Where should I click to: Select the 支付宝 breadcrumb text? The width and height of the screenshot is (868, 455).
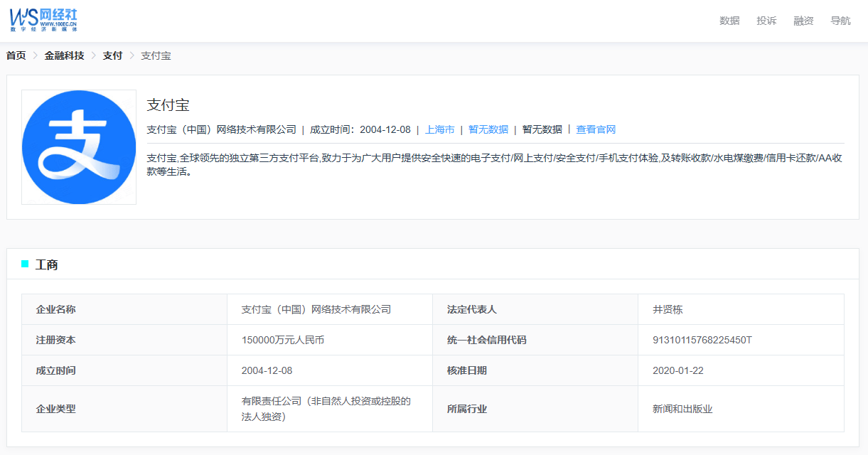point(156,55)
